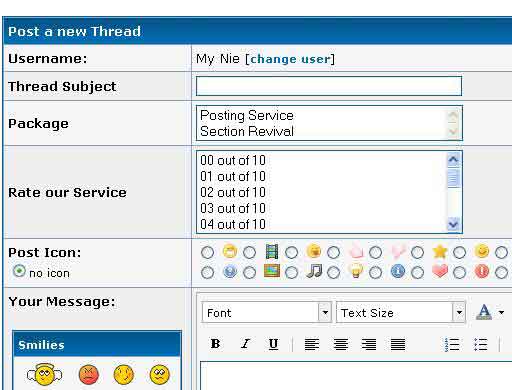Apply underline formatting
Image resolution: width=512 pixels, height=390 pixels.
273,344
